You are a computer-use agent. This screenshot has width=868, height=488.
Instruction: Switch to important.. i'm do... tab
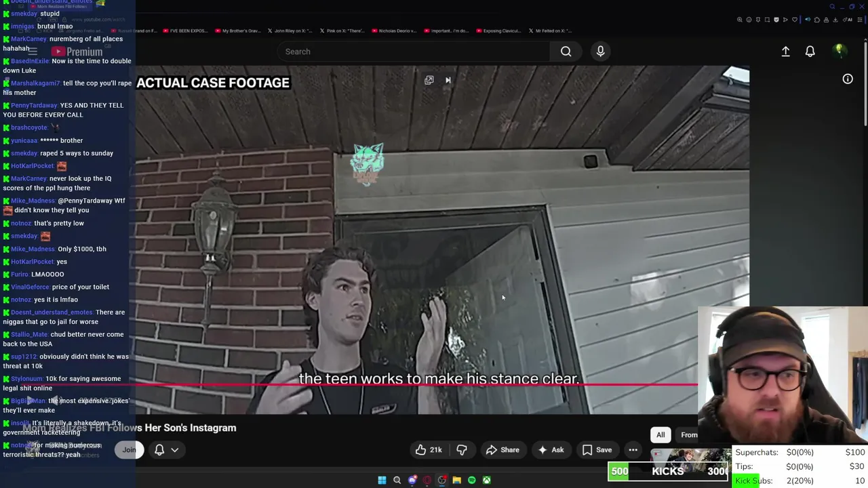pos(446,30)
